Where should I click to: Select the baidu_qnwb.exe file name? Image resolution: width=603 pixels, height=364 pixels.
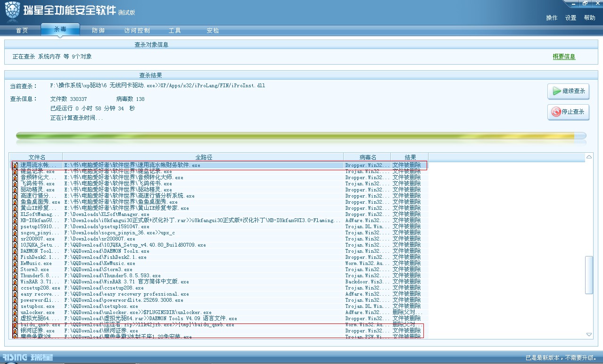coord(40,325)
